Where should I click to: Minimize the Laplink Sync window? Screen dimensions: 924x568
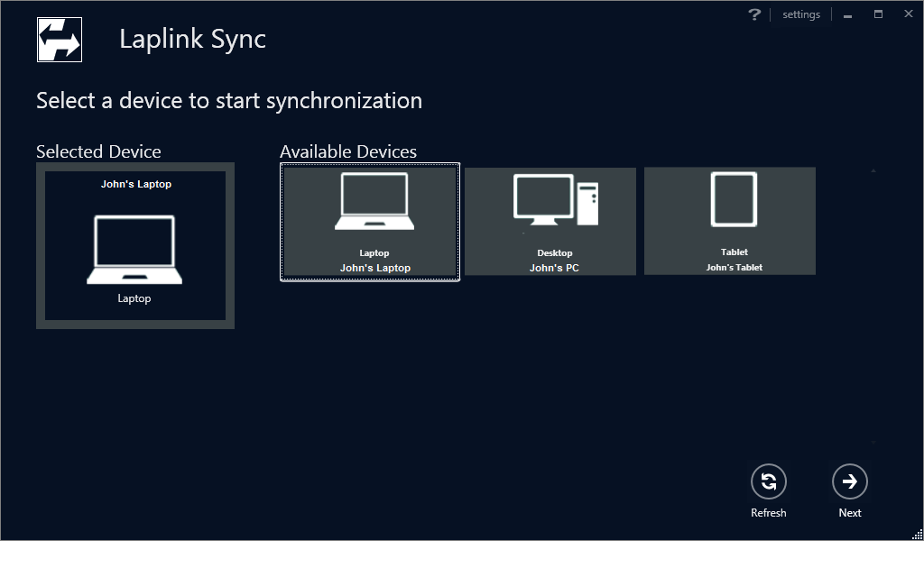[847, 14]
